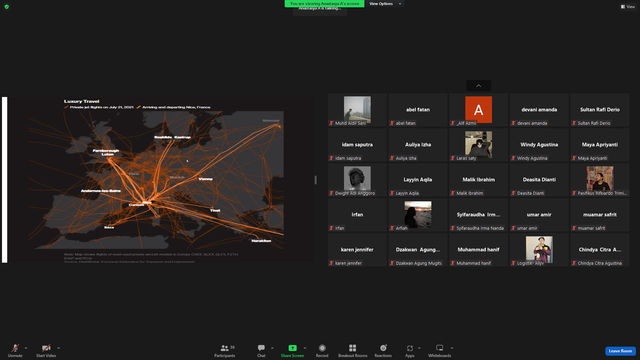Screen dimensions: 640x360
Task: Select the divider handle between share and gallery
Action: click(x=316, y=180)
